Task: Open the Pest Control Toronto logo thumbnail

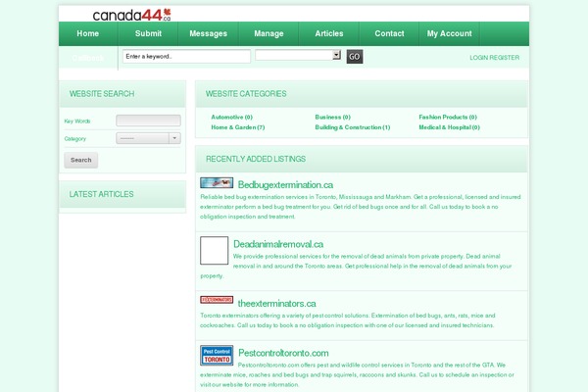Action: click(x=217, y=355)
